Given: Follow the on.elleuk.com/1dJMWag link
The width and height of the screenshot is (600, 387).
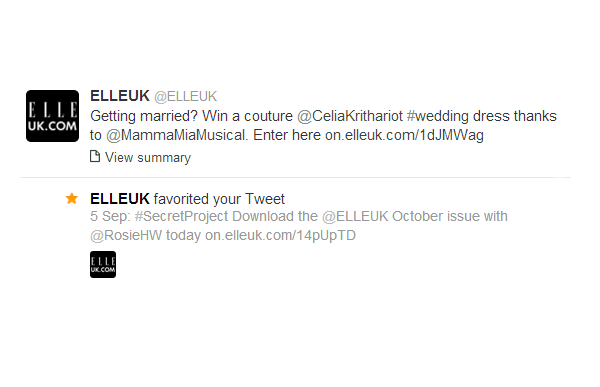Looking at the screenshot, I should [404, 135].
